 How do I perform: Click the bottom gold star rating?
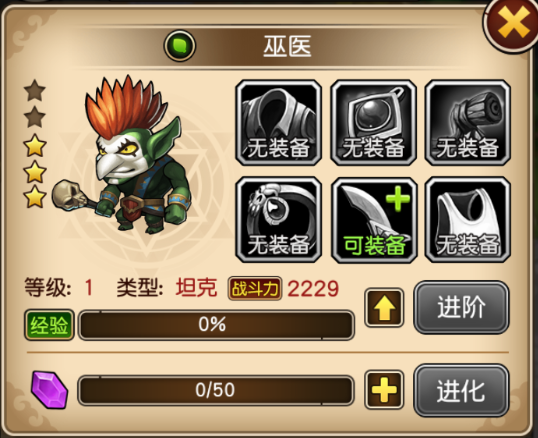coord(35,197)
